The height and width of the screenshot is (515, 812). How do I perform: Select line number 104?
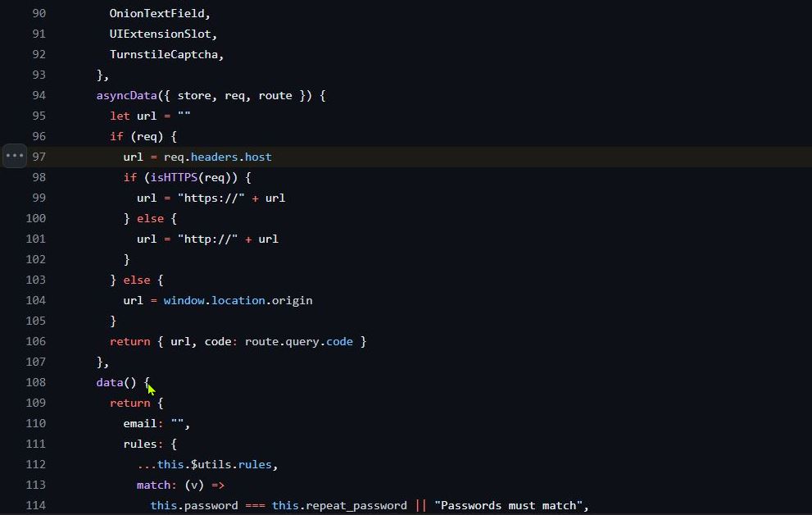point(36,300)
